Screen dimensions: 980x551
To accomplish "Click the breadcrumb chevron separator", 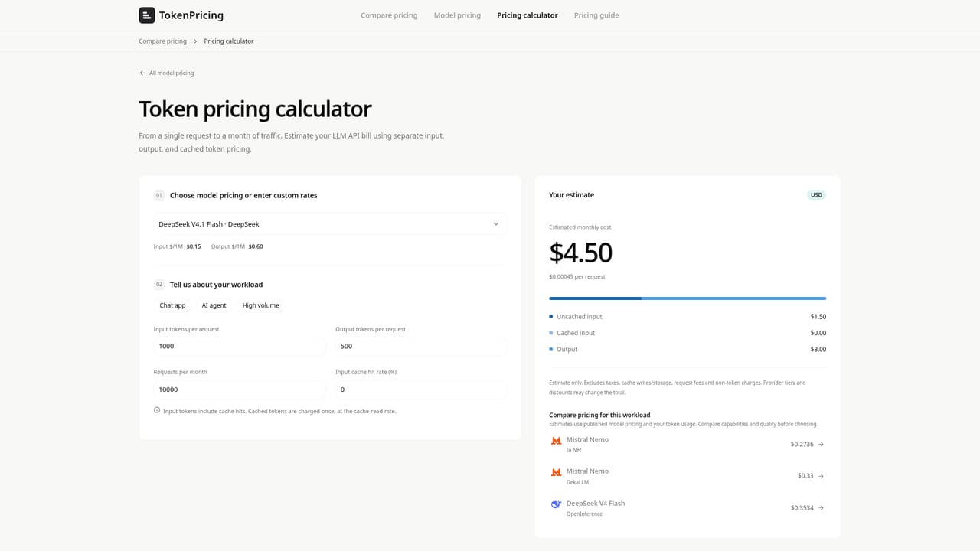I will (195, 41).
